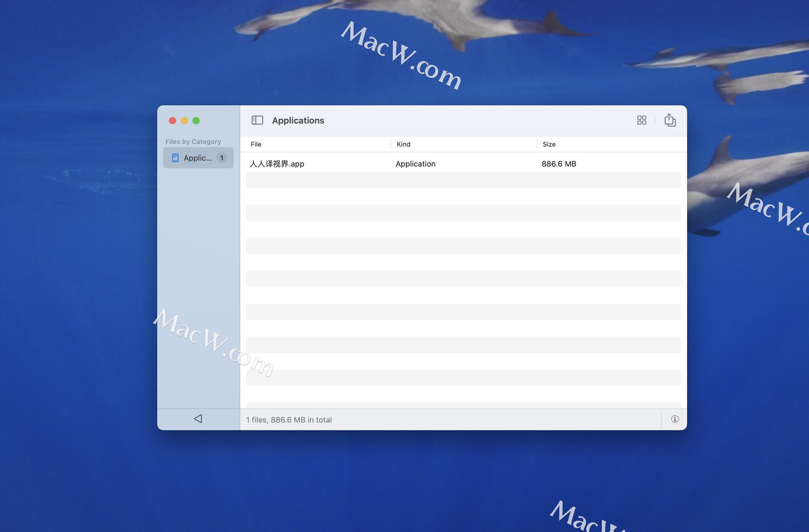809x532 pixels.
Task: Select the 人人译视界.app file row
Action: coord(463,164)
